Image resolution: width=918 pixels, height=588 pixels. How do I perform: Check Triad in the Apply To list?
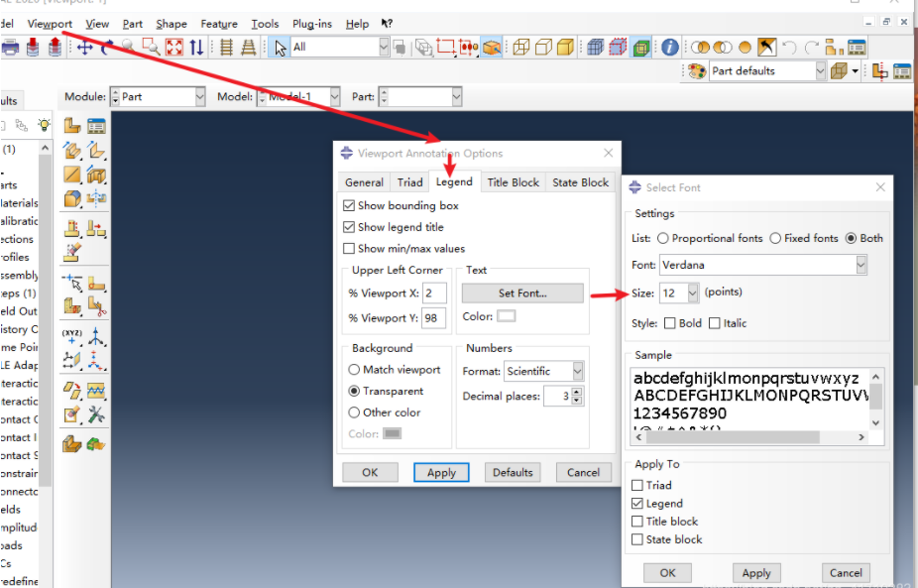[x=638, y=485]
